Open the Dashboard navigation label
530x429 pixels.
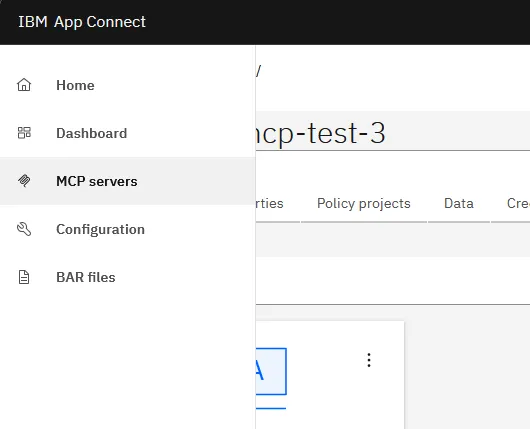(92, 133)
